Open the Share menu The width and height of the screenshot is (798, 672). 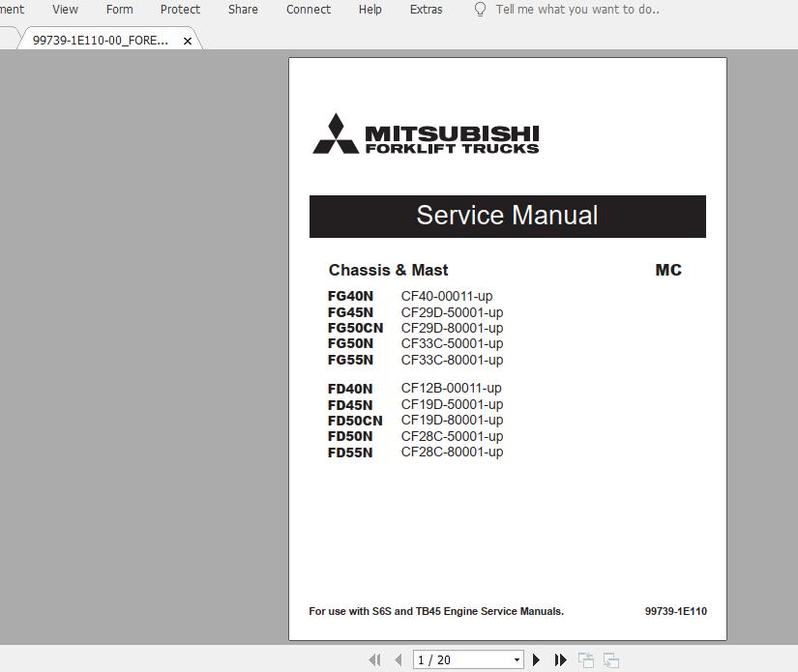tap(242, 10)
